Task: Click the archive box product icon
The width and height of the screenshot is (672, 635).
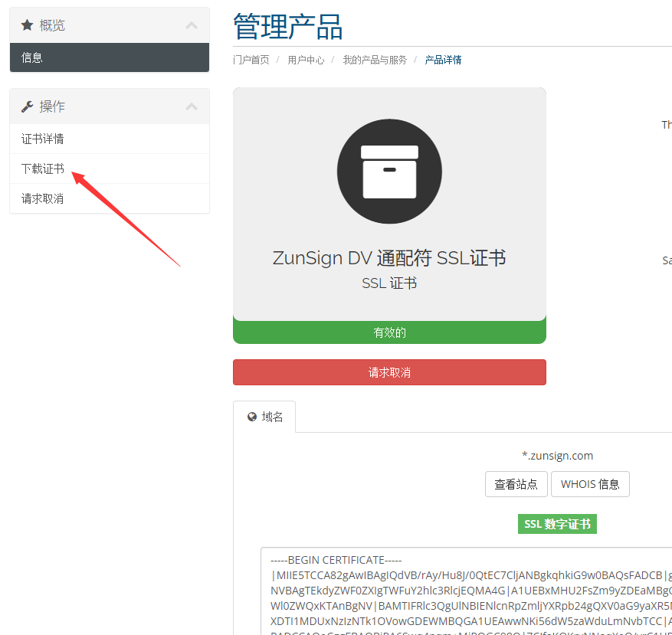Action: [x=389, y=172]
